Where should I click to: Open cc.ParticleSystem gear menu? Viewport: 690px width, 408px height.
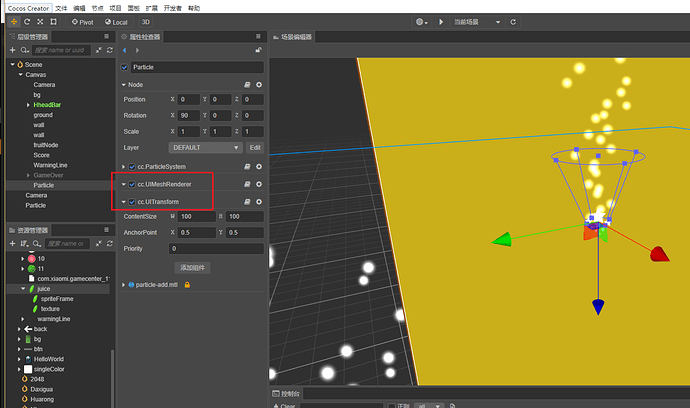259,167
